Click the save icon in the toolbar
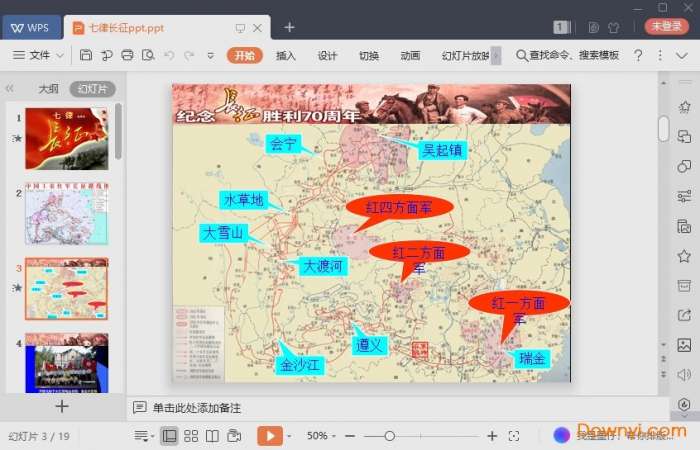 pos(86,55)
